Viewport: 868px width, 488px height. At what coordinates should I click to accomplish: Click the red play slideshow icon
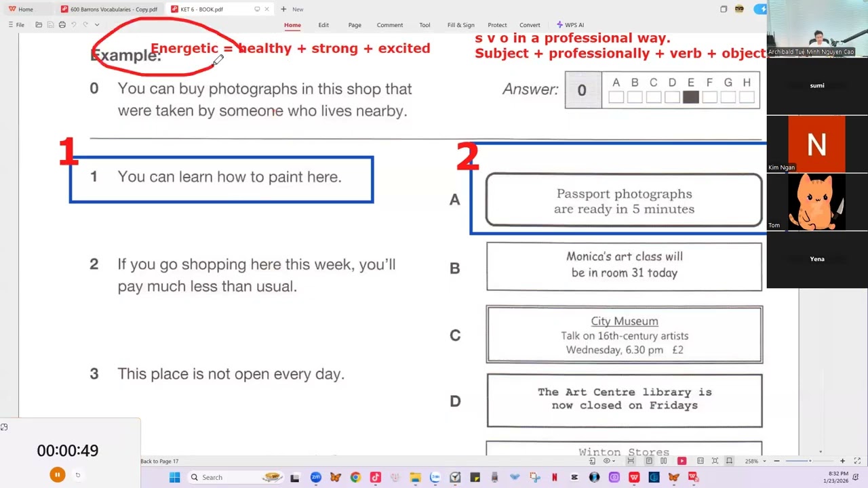(682, 461)
